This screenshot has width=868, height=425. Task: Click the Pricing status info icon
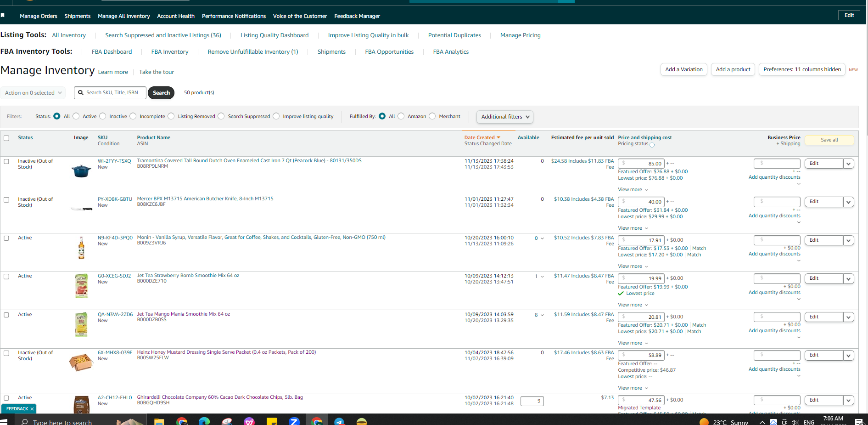[652, 145]
